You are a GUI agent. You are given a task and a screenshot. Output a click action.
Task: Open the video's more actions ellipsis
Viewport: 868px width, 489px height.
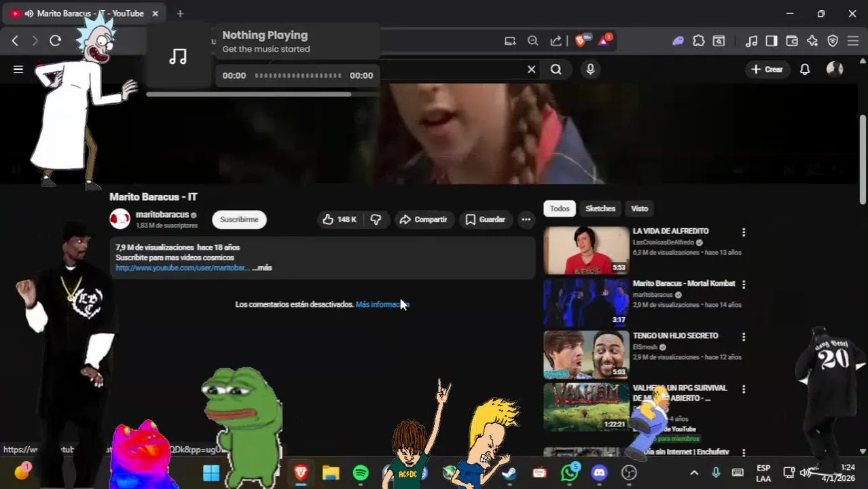pos(526,219)
